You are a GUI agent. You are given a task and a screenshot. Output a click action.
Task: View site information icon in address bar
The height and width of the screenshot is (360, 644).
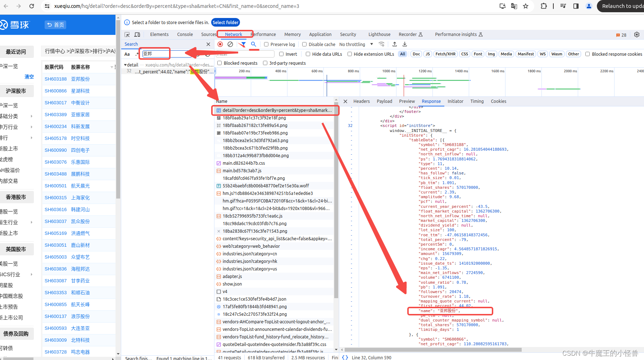47,6
